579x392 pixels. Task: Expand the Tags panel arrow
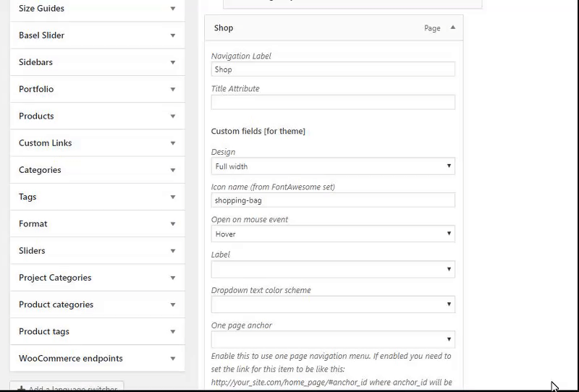pyautogui.click(x=173, y=197)
